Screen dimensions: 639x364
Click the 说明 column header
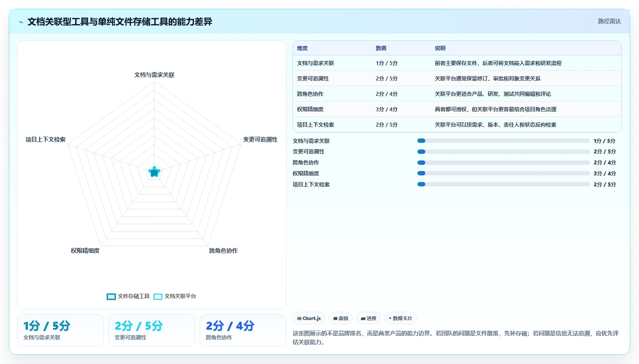point(440,48)
